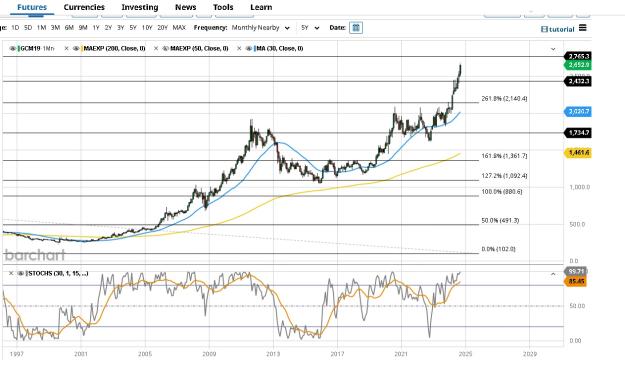Click the black 1,734.7 line price tag

[578, 132]
